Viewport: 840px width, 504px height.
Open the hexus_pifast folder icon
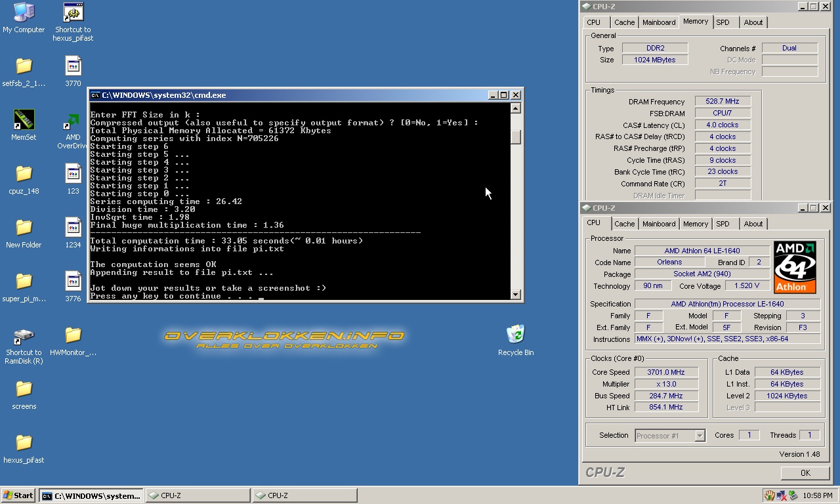(x=24, y=442)
